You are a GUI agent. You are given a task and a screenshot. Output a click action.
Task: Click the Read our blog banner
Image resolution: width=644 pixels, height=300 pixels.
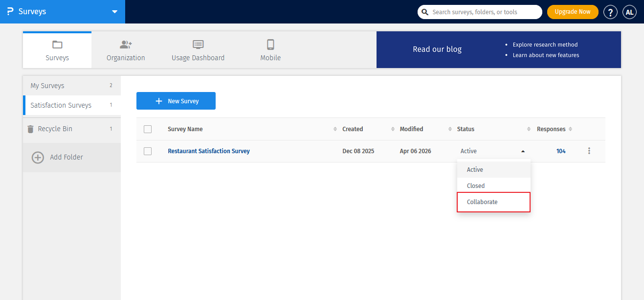coord(499,49)
